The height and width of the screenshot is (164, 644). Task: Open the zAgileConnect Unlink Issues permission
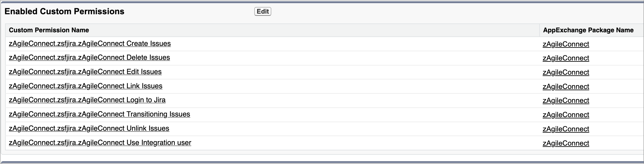pyautogui.click(x=89, y=129)
